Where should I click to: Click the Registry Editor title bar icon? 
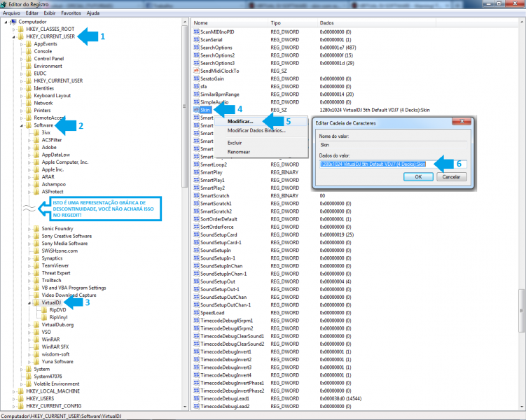tap(4, 4)
